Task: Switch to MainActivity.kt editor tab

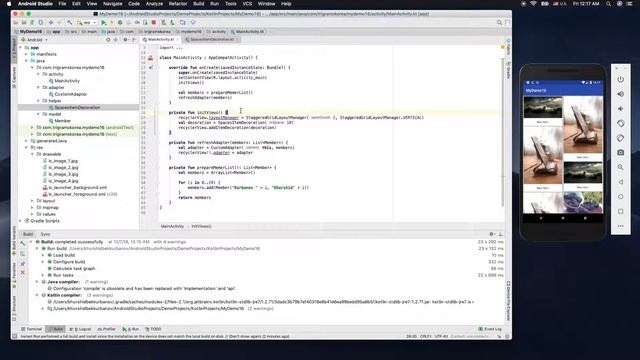Action: (160, 40)
